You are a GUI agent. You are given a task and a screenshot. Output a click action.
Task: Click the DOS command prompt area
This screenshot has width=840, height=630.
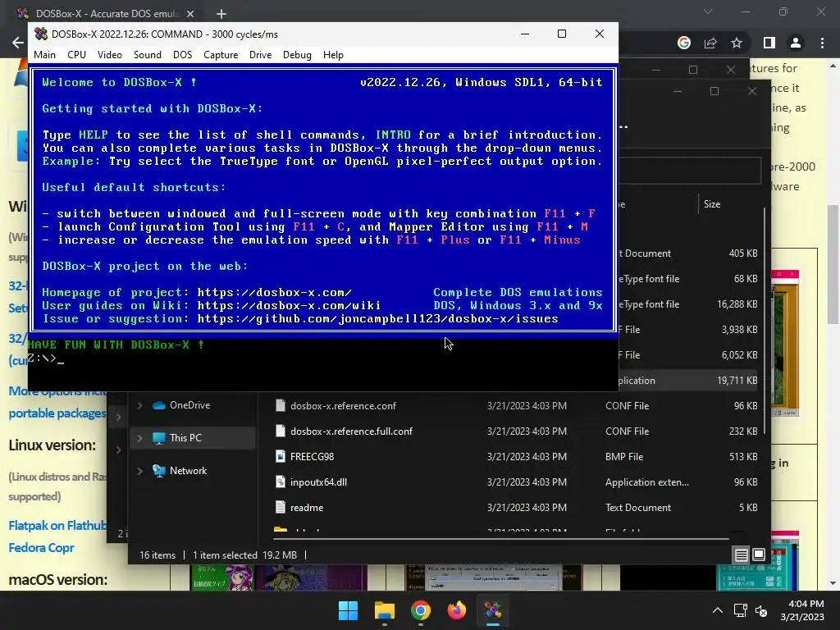coord(322,364)
